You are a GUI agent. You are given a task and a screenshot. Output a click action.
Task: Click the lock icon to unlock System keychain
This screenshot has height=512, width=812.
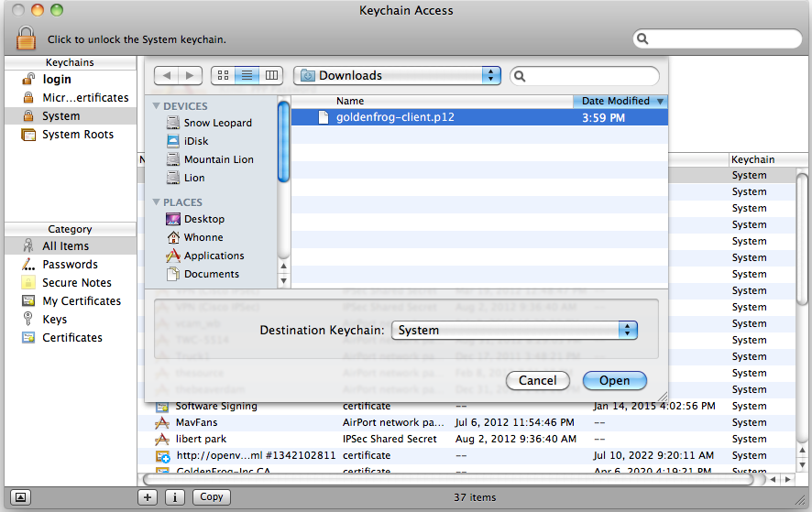point(26,38)
